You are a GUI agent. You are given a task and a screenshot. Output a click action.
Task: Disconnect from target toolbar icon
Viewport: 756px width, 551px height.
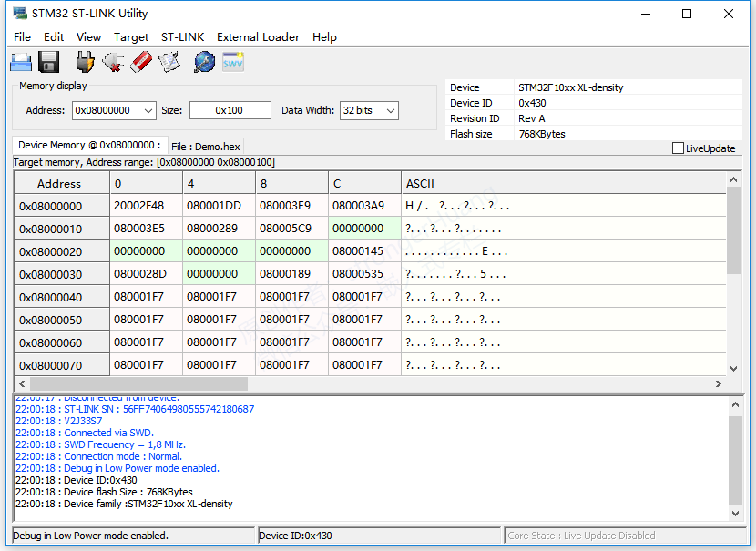(x=113, y=62)
